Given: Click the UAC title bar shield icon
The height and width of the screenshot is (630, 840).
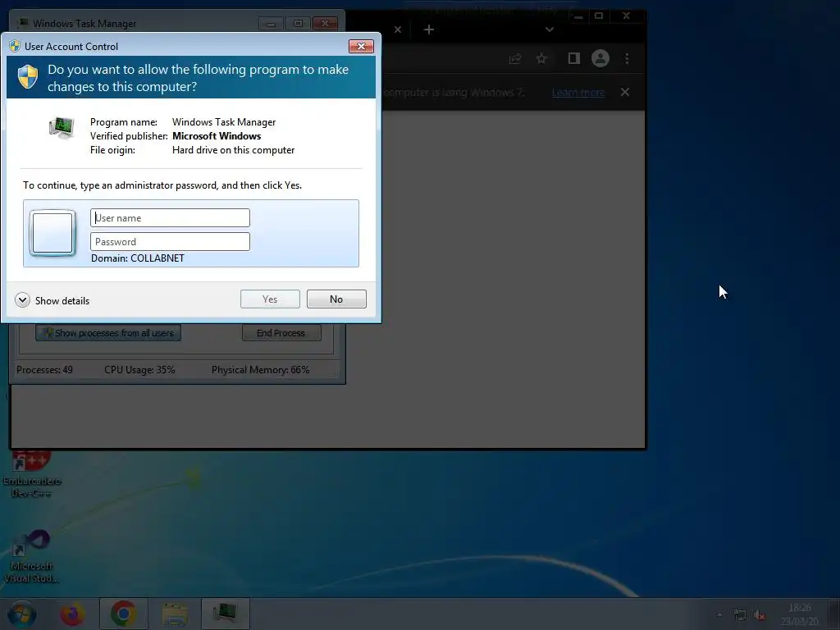Looking at the screenshot, I should pos(15,46).
